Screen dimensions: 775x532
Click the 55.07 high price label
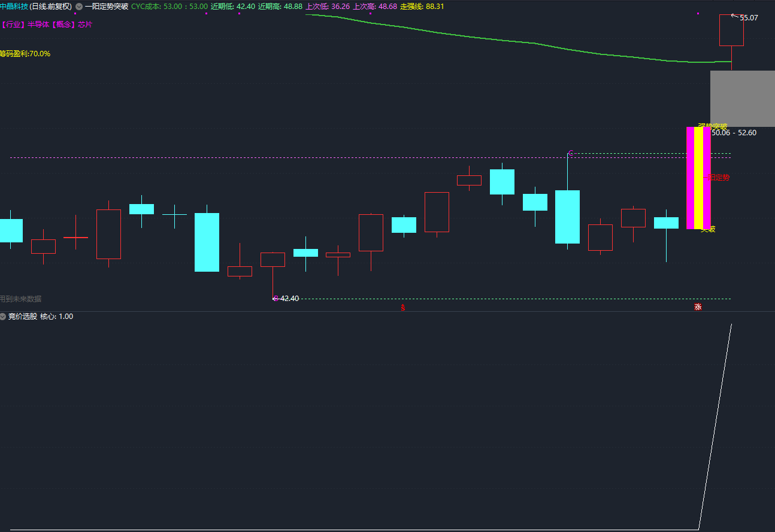pyautogui.click(x=749, y=18)
